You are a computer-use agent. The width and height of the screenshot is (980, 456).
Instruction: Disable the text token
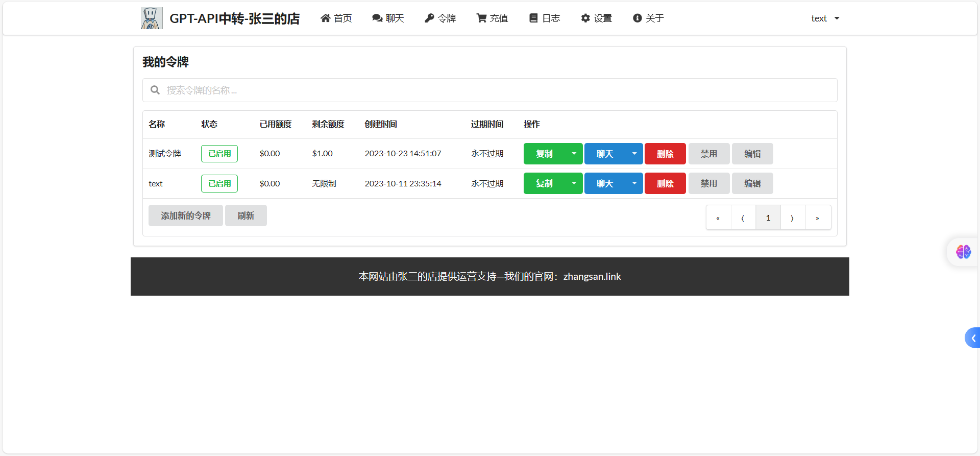709,183
